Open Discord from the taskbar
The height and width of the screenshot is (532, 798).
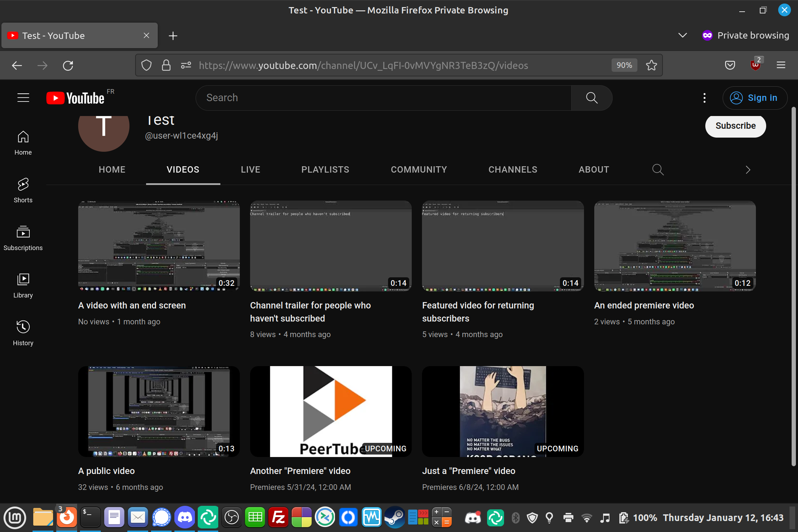pyautogui.click(x=185, y=517)
